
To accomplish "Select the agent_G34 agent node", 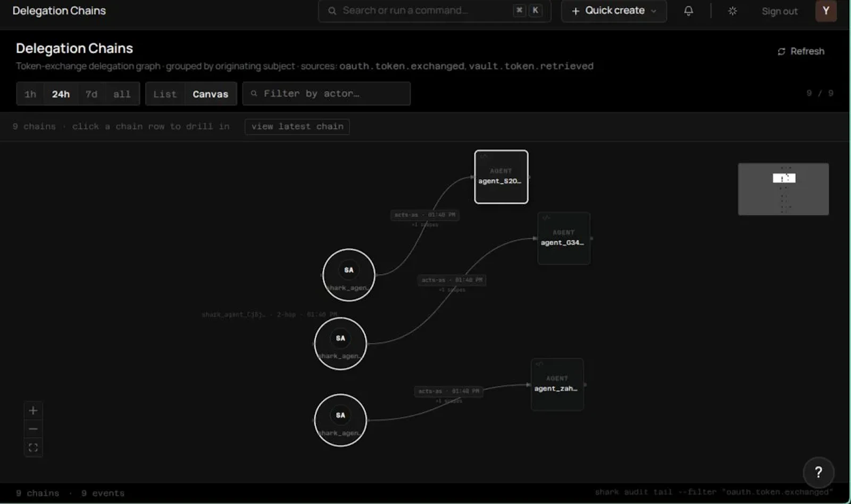I will click(x=564, y=238).
